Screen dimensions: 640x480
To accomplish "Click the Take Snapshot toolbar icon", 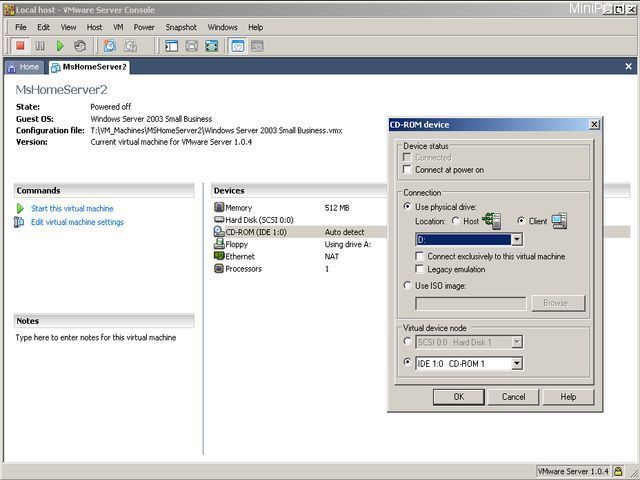I will (x=110, y=46).
